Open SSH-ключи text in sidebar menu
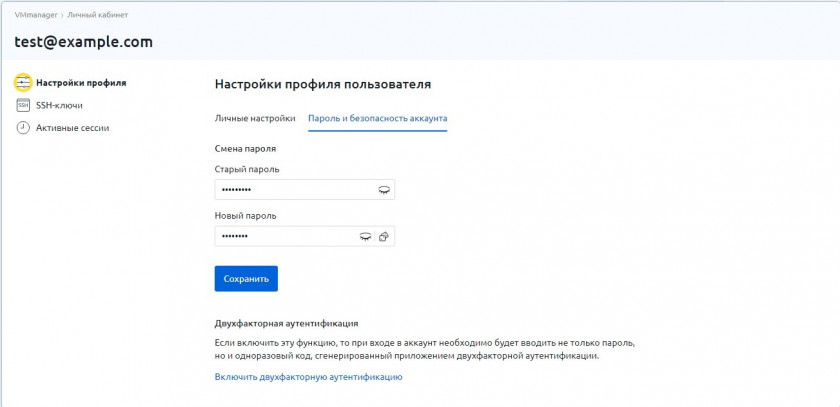This screenshot has height=407, width=840. click(59, 105)
